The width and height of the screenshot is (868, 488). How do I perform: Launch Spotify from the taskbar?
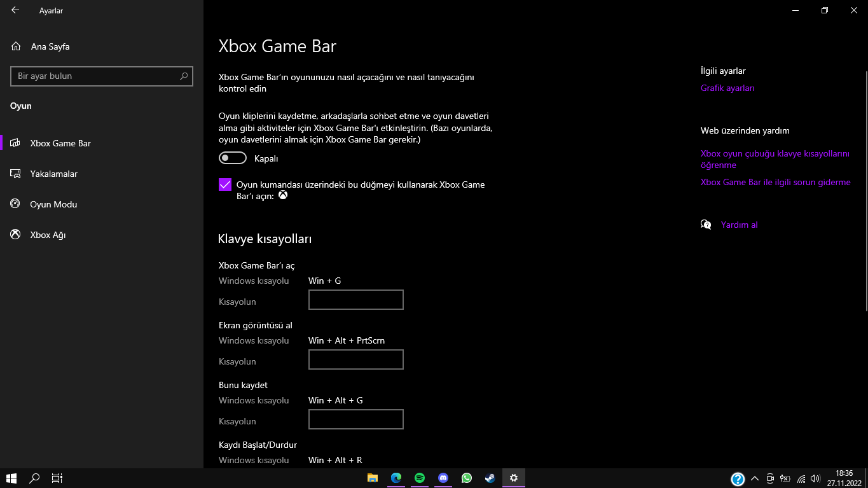pyautogui.click(x=420, y=478)
